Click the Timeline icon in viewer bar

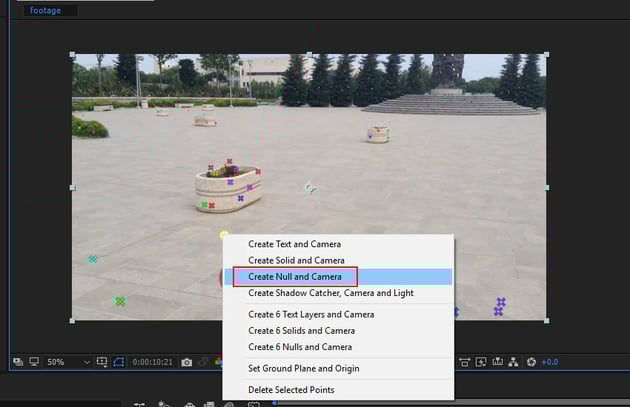click(x=497, y=362)
